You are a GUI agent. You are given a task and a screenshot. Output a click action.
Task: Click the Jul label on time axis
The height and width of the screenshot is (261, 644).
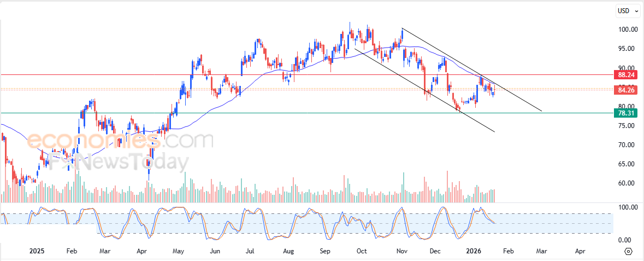250,251
